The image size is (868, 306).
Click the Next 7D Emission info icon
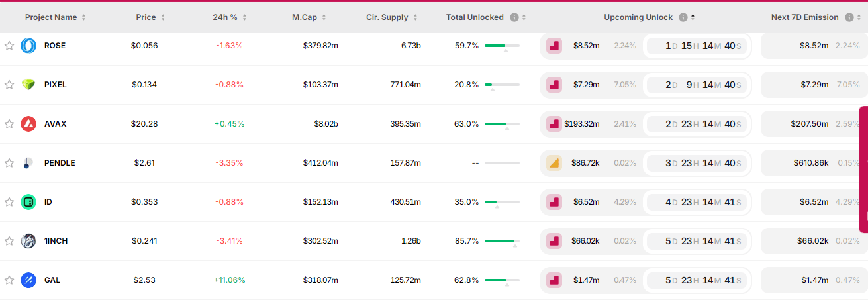849,17
